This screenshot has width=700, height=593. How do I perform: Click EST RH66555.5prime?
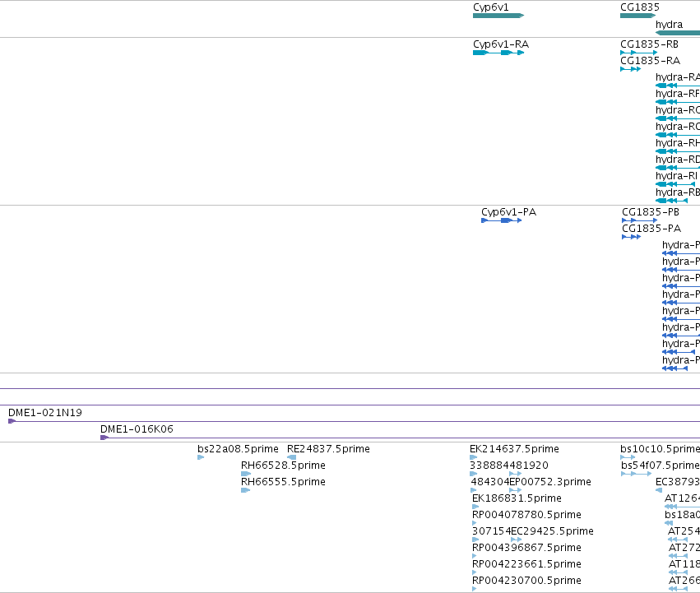pos(246,490)
